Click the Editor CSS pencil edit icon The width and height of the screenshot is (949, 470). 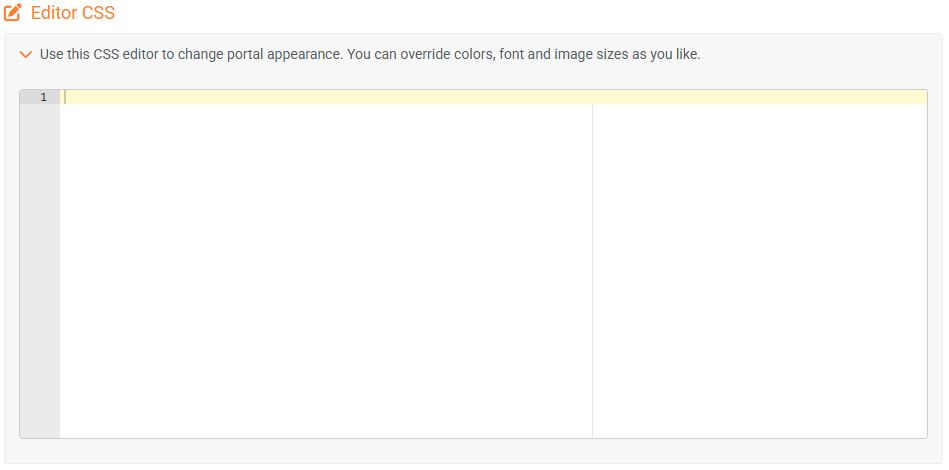14,14
